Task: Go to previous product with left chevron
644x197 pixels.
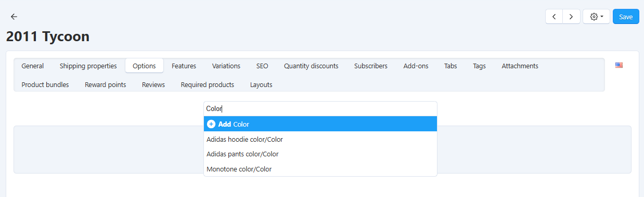Action: (x=554, y=17)
